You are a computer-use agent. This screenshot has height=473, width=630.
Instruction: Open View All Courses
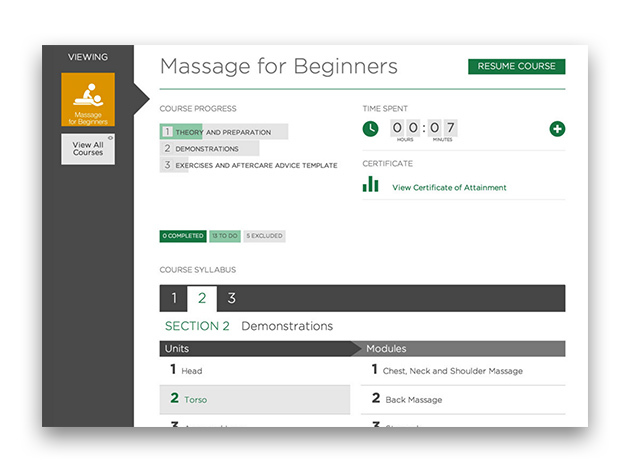point(88,149)
